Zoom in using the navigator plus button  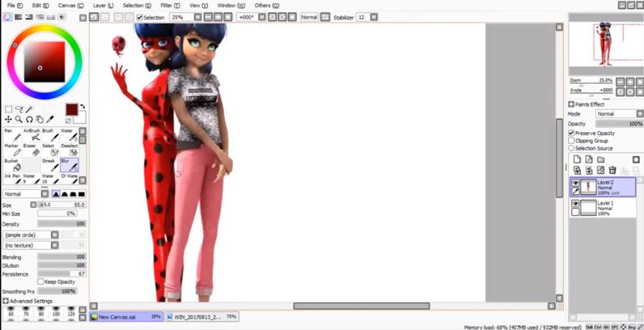click(x=630, y=82)
